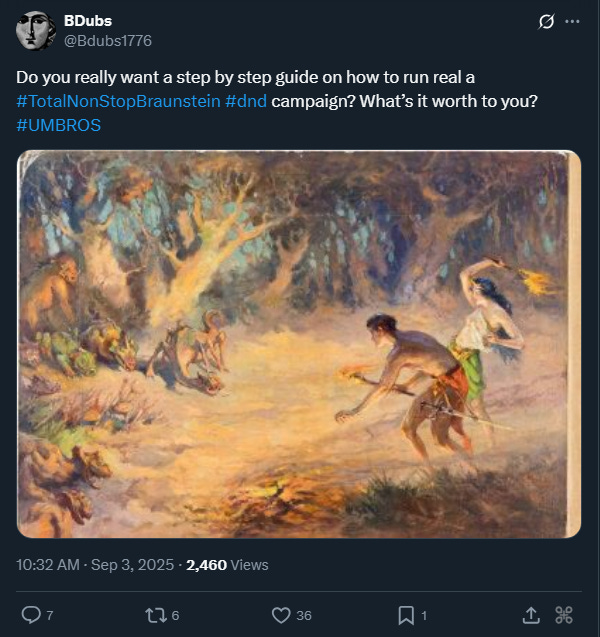Viewport: 600px width, 637px height.
Task: View the 2,460 Views analytics
Action: pyautogui.click(x=227, y=565)
